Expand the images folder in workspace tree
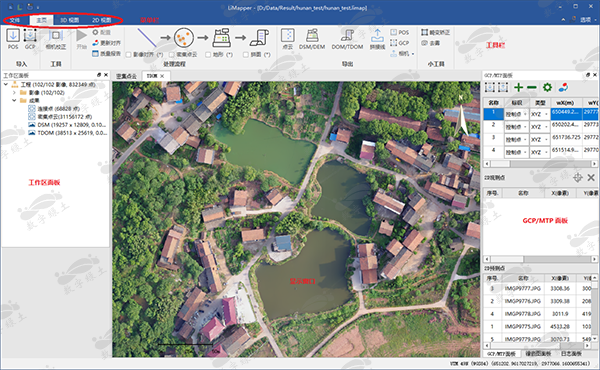Screen dimensions: 600x370 14,93
